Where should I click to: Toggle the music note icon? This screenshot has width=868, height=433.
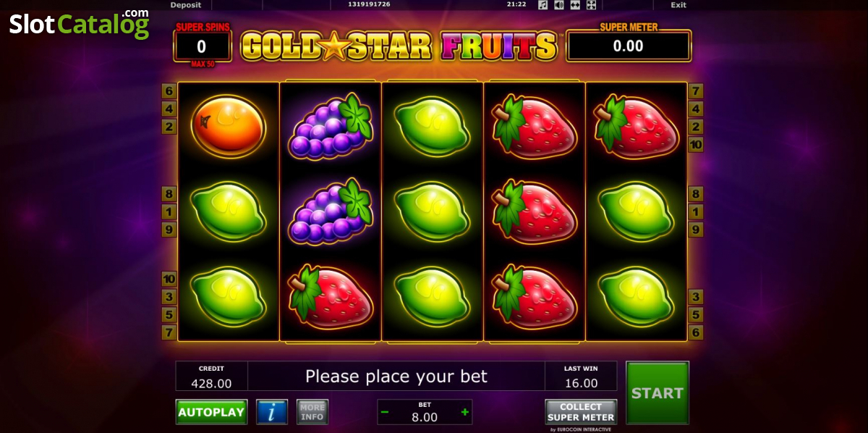click(x=543, y=5)
